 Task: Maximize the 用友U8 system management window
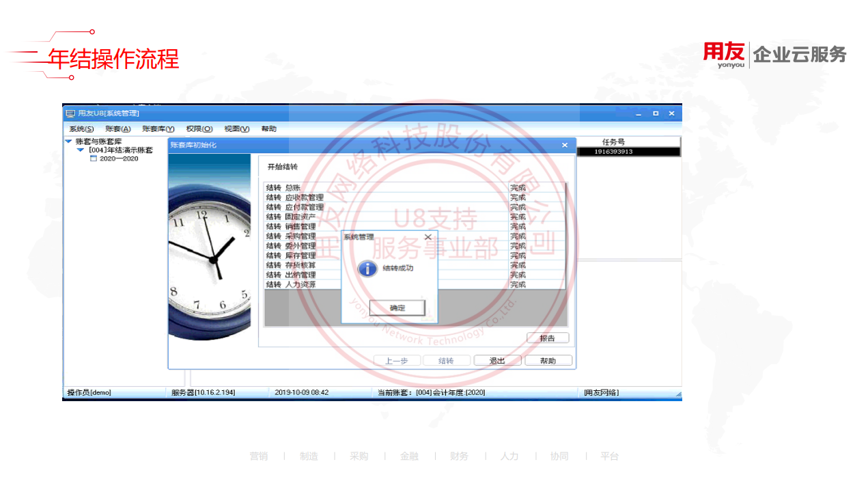coord(656,113)
